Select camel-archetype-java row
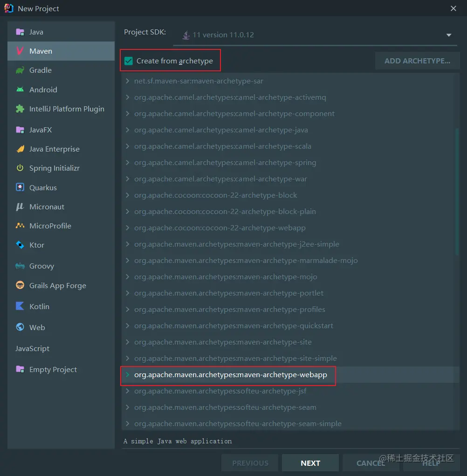The height and width of the screenshot is (476, 467). [x=291, y=130]
